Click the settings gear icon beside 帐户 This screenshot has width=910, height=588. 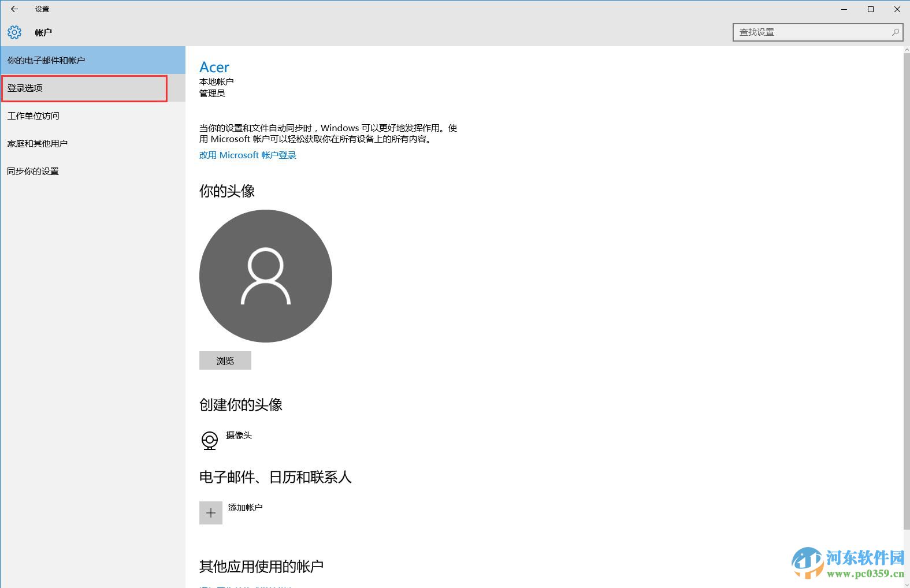(x=14, y=32)
